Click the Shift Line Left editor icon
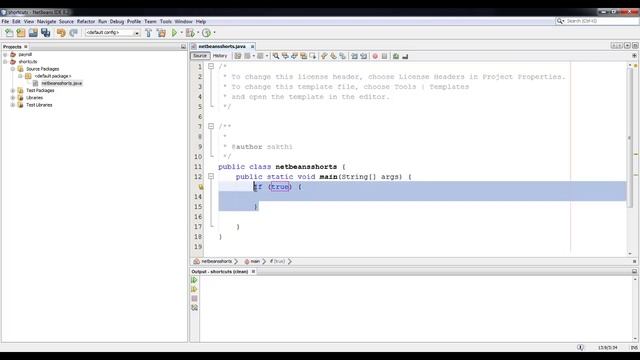The width and height of the screenshot is (640, 360). (354, 56)
